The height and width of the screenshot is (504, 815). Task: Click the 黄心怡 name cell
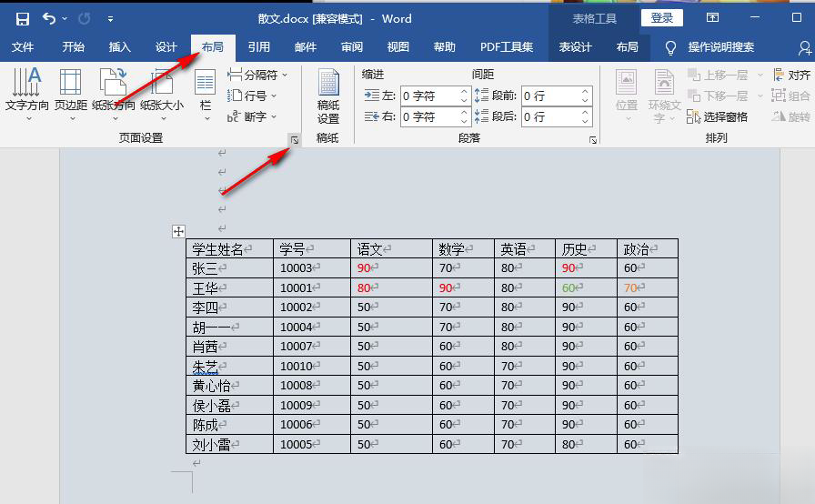pos(229,386)
